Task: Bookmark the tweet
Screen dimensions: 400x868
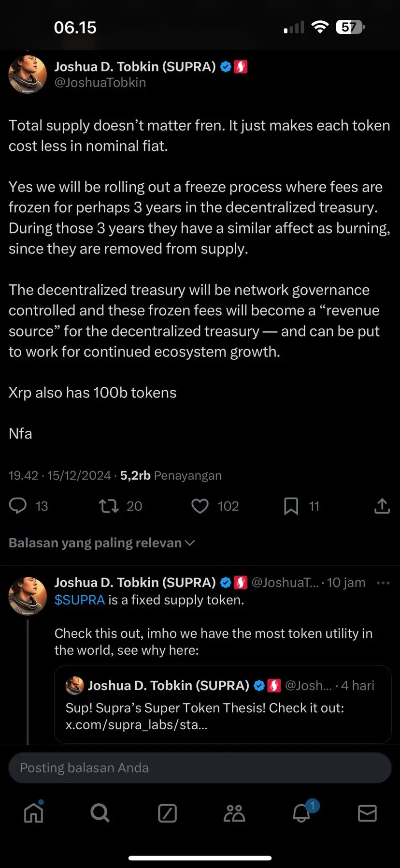Action: coord(291,506)
